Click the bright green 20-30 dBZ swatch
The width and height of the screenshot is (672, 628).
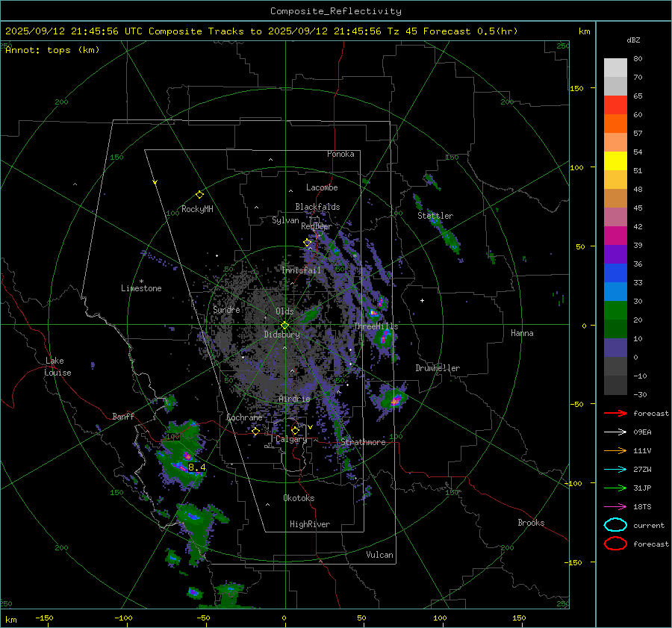pyautogui.click(x=615, y=311)
